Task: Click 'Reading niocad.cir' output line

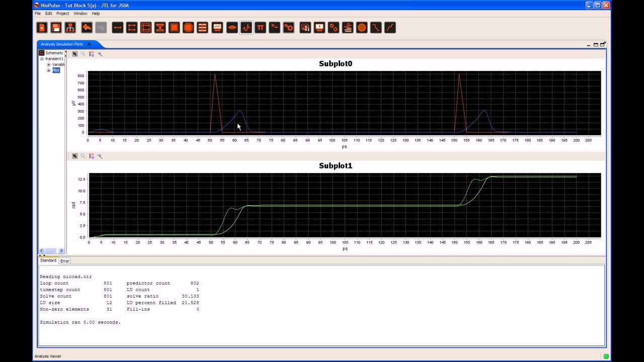Action: (x=66, y=277)
